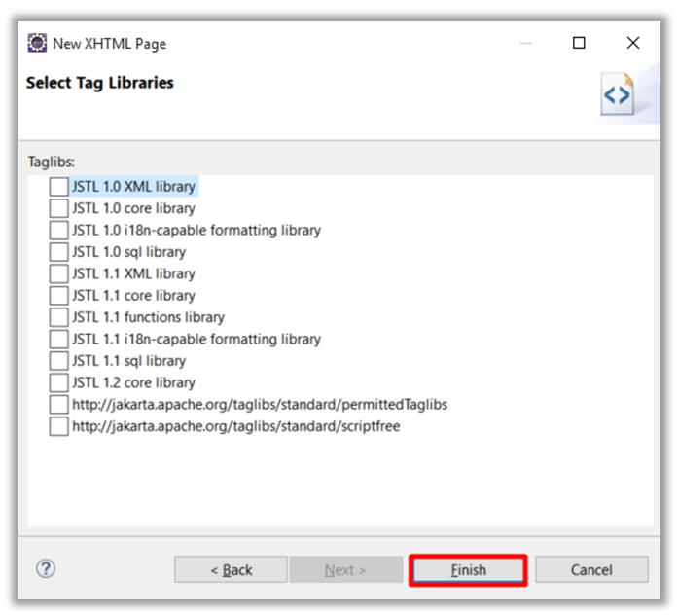Check the permittedTaglibs URL checkbox

coord(59,405)
